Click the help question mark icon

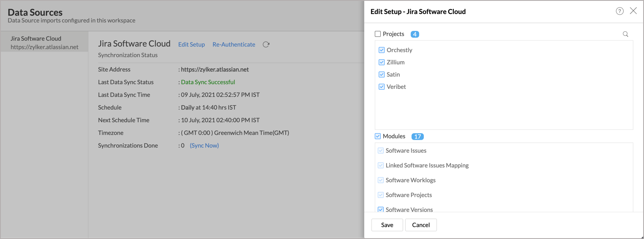[x=619, y=11]
